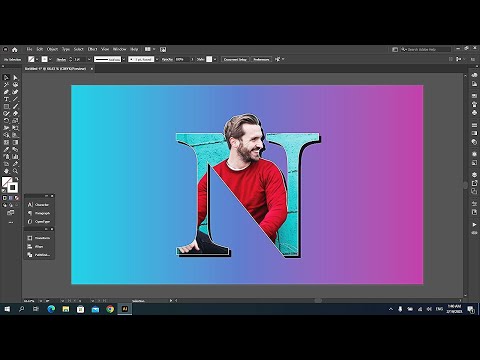Select the Gradient tool

[15, 142]
